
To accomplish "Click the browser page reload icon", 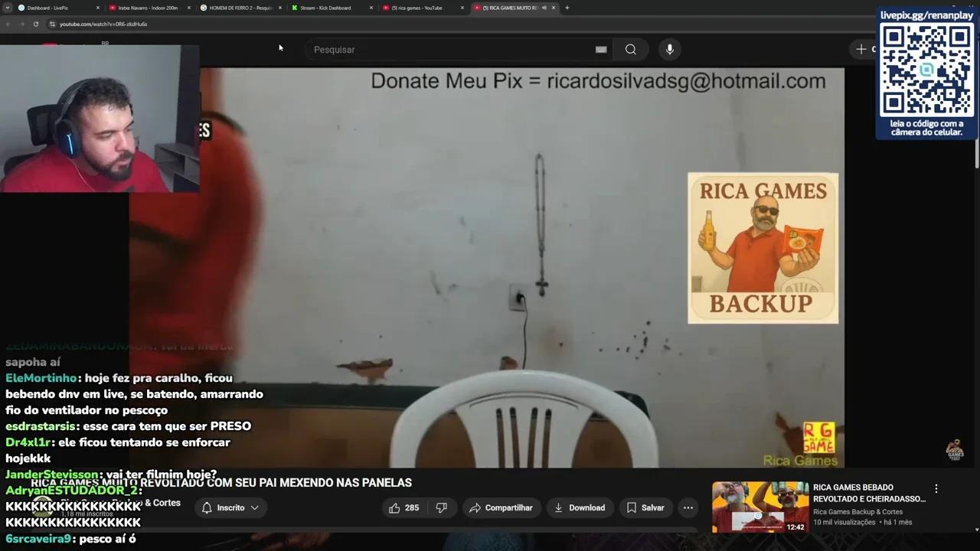I will [36, 24].
